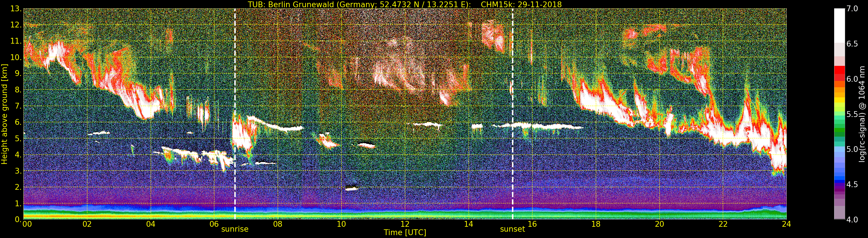The width and height of the screenshot is (868, 238).
Task: Click the 'sunrise' label below the axis
Action: point(235,229)
